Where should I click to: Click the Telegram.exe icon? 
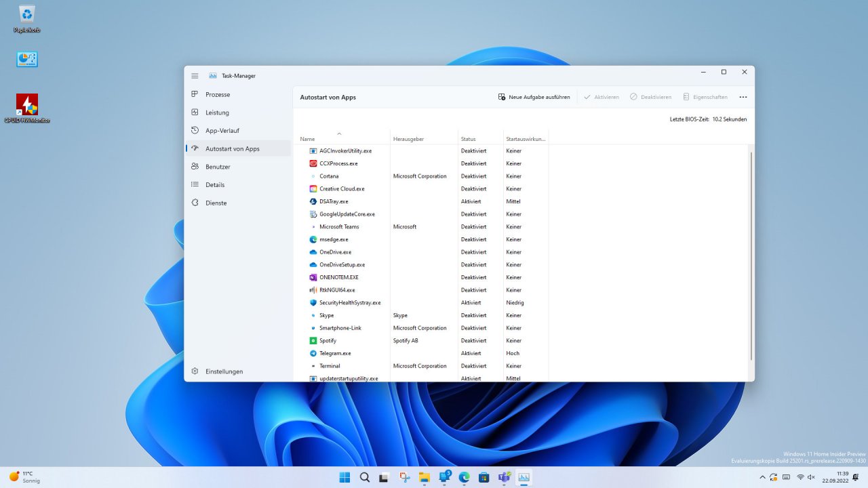[313, 353]
